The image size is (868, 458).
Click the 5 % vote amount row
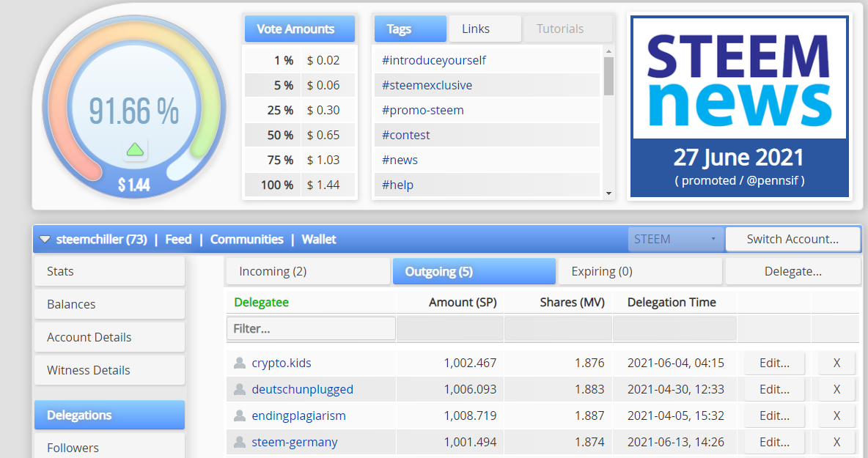300,85
